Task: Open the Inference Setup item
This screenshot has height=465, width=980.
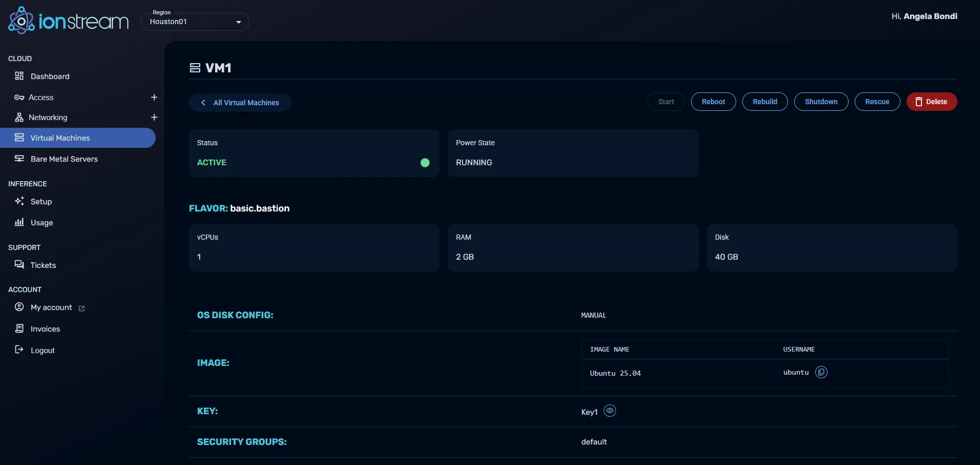Action: point(41,202)
